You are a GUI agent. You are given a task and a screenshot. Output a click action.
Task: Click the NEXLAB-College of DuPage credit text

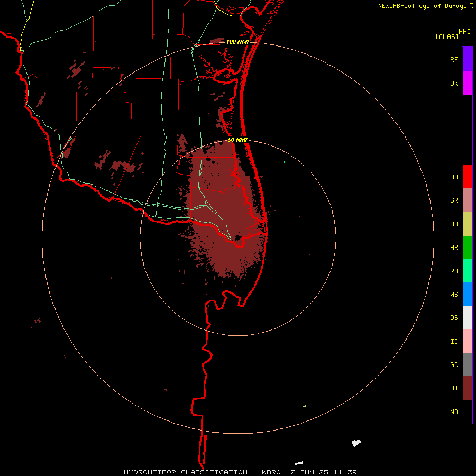pos(423,6)
